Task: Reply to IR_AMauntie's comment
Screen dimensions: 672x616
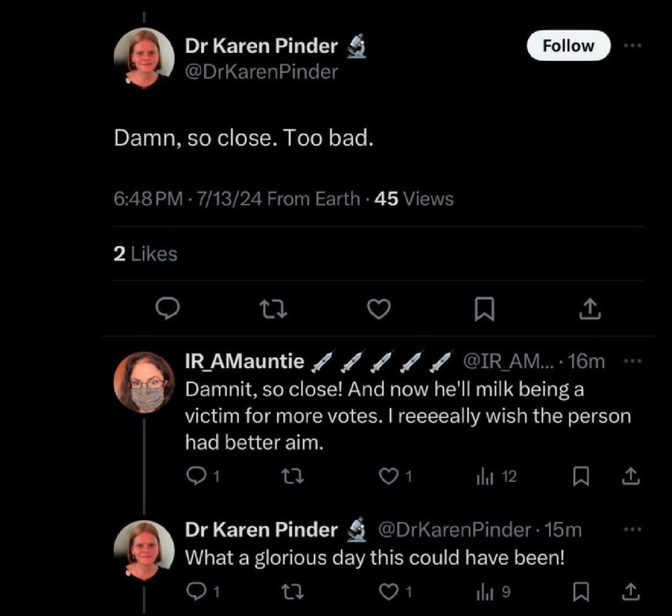Action: [203, 477]
